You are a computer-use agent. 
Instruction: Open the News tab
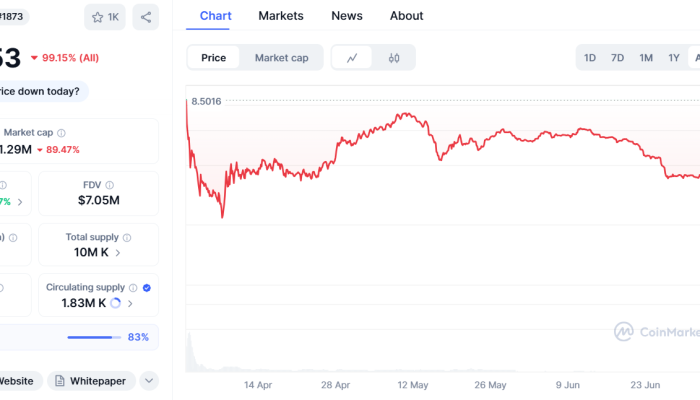[347, 16]
